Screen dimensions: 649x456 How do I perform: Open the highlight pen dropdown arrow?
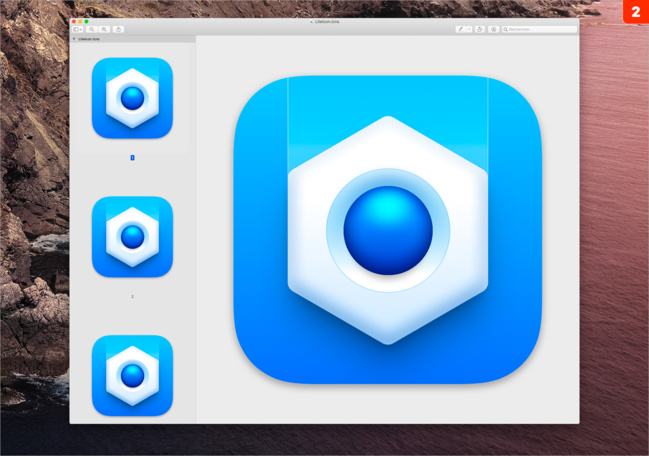(469, 29)
